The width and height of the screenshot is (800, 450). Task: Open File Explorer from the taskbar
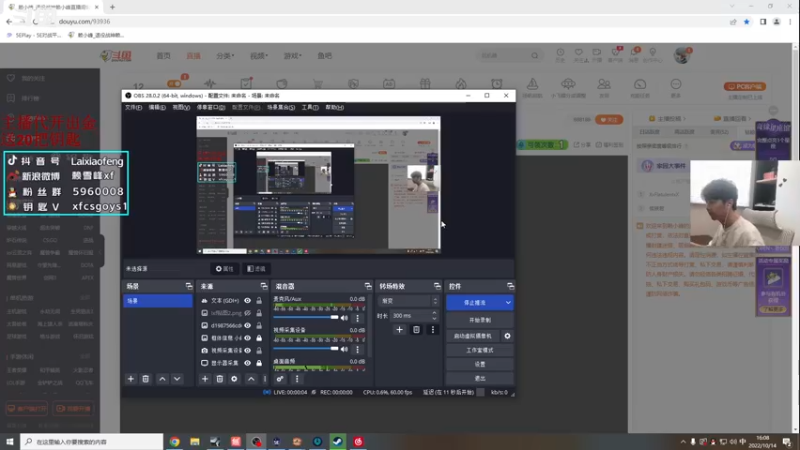195,441
